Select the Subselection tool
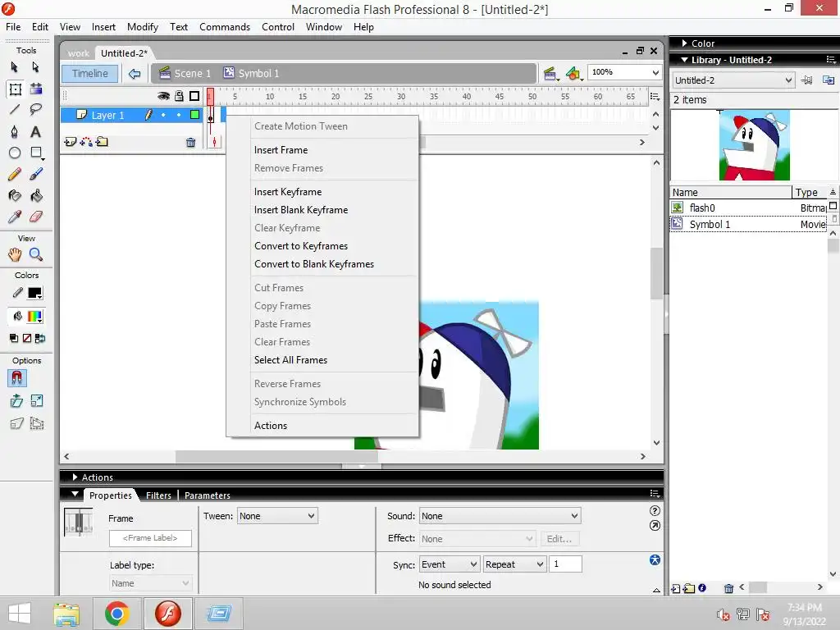Image resolution: width=840 pixels, height=630 pixels. click(35, 67)
